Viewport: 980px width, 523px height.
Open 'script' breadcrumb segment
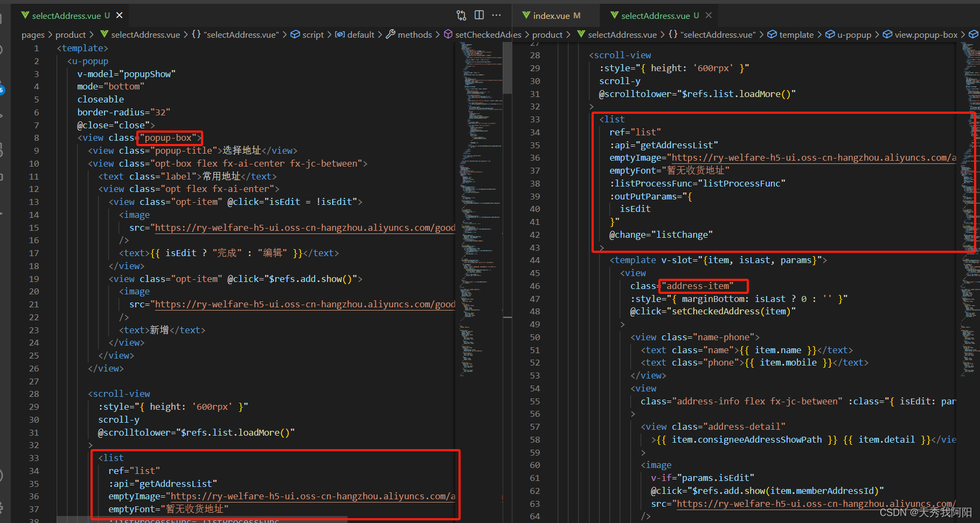click(313, 35)
